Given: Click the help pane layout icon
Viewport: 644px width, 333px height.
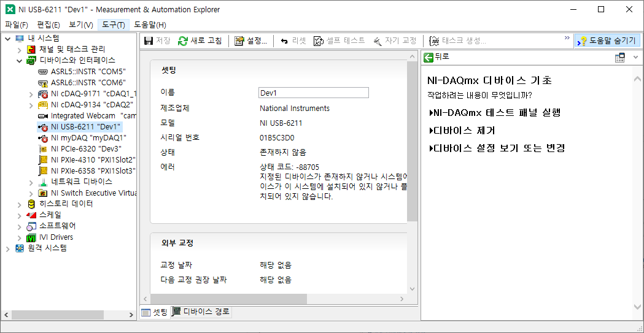Looking at the screenshot, I should point(620,58).
